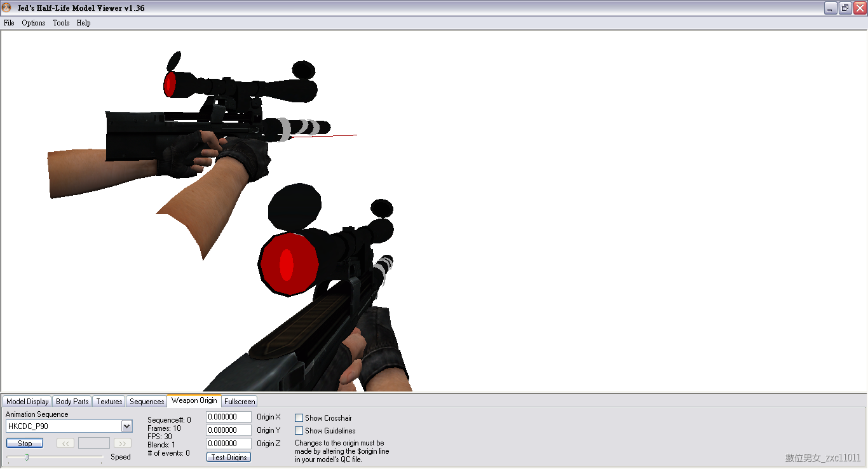
Task: Click the Origin Y input field
Action: click(229, 430)
